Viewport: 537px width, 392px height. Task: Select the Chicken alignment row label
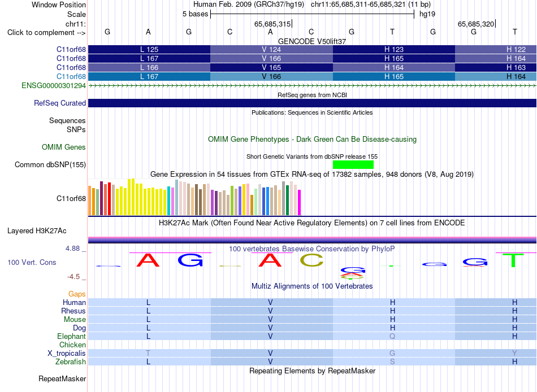(72, 345)
